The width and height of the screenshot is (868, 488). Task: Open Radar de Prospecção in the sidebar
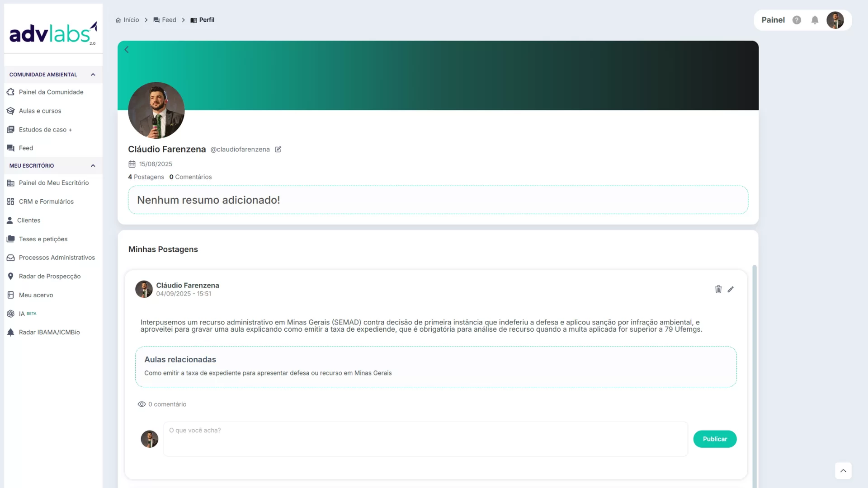[49, 276]
